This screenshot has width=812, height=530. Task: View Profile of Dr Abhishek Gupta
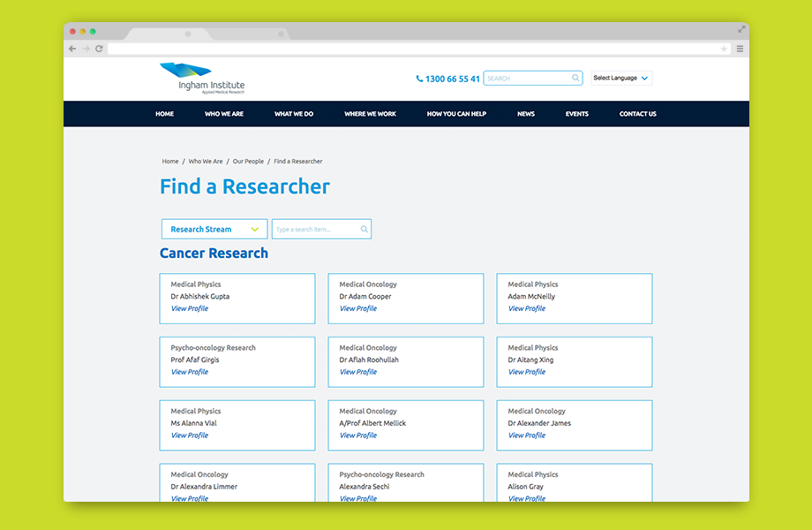[x=190, y=309]
